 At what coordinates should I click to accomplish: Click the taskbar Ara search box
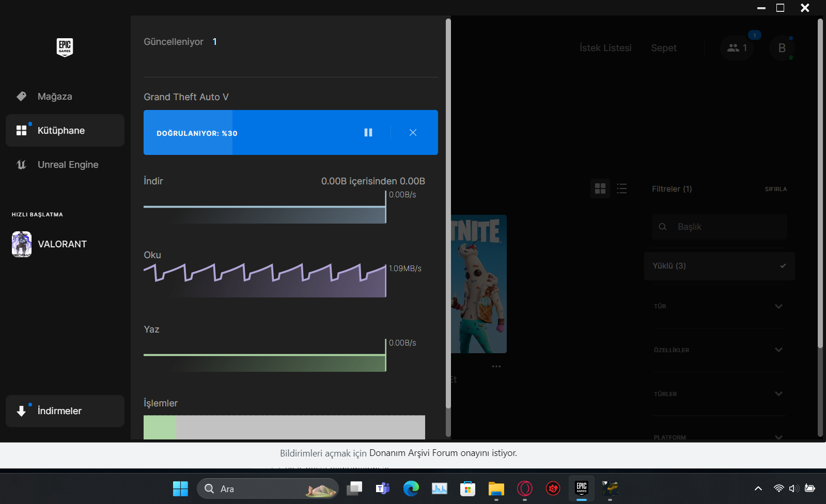pyautogui.click(x=268, y=489)
